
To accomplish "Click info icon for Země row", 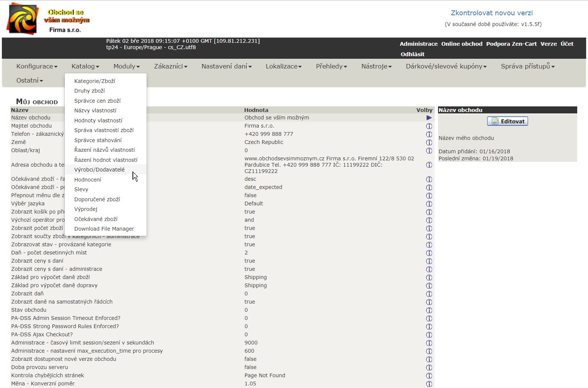I will coord(429,142).
